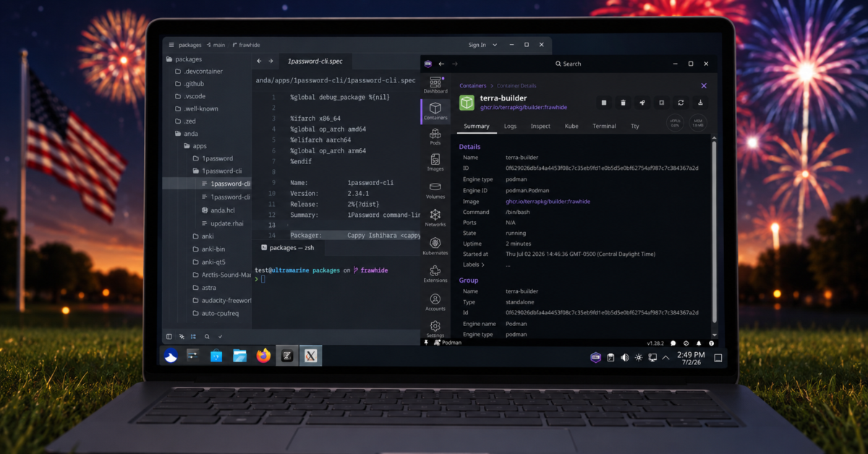
Task: Select the 1password-cli.spec editor tab
Action: [315, 61]
